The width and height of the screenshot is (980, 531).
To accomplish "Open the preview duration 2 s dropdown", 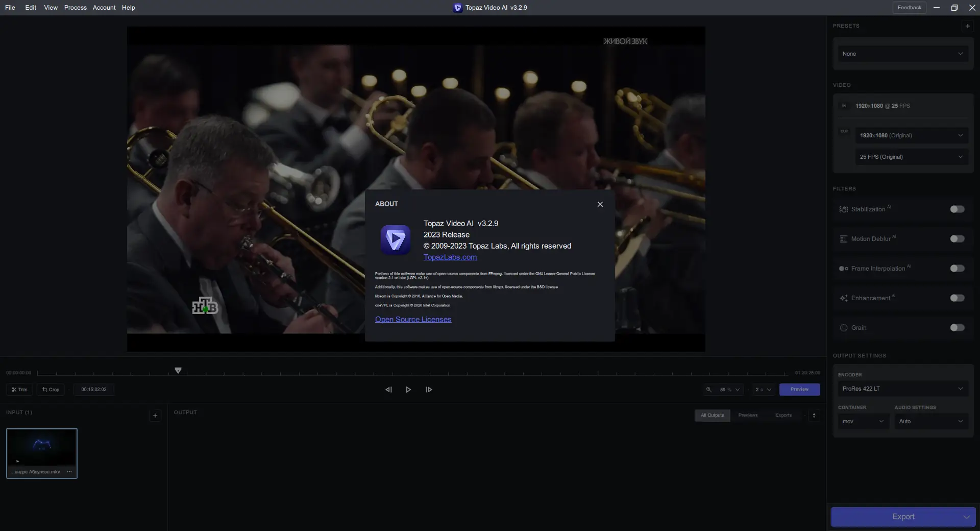I will click(764, 390).
